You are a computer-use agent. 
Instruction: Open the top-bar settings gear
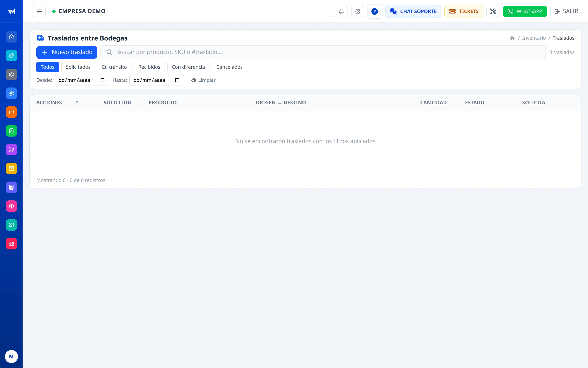click(x=358, y=11)
